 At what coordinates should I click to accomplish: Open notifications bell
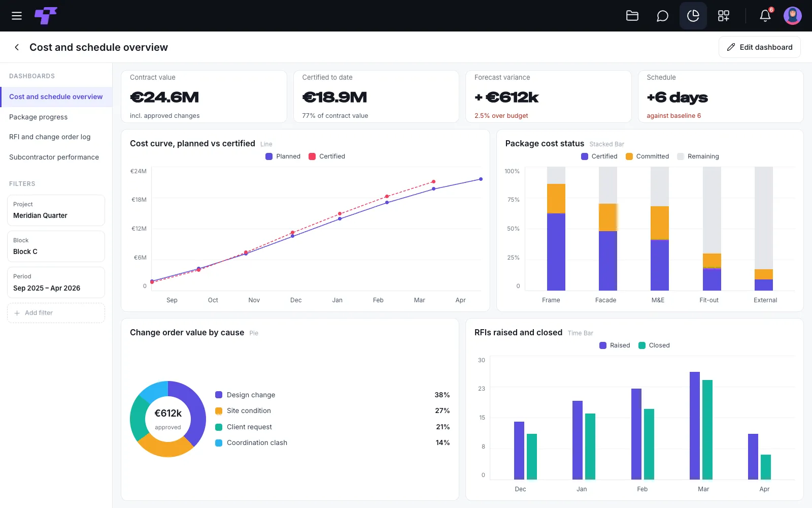pyautogui.click(x=765, y=16)
